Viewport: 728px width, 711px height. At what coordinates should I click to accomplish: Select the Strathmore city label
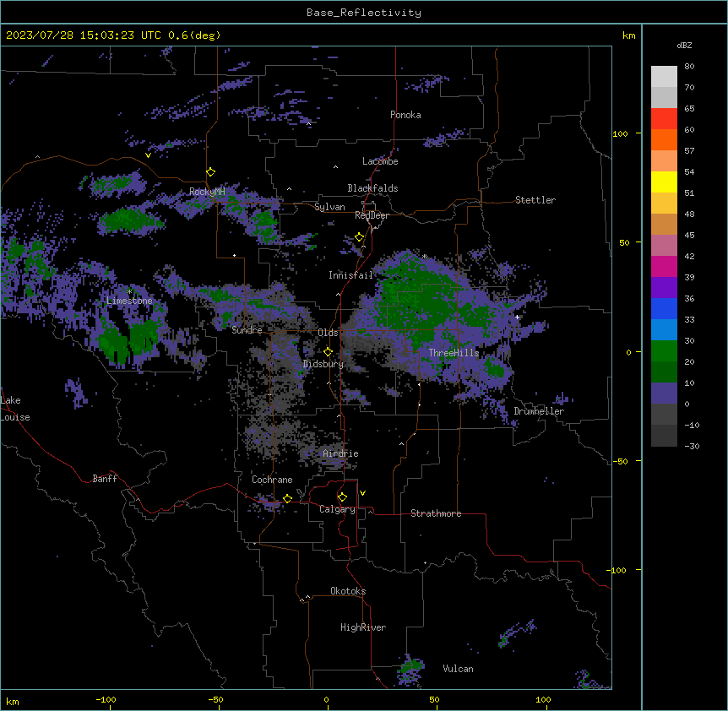436,513
